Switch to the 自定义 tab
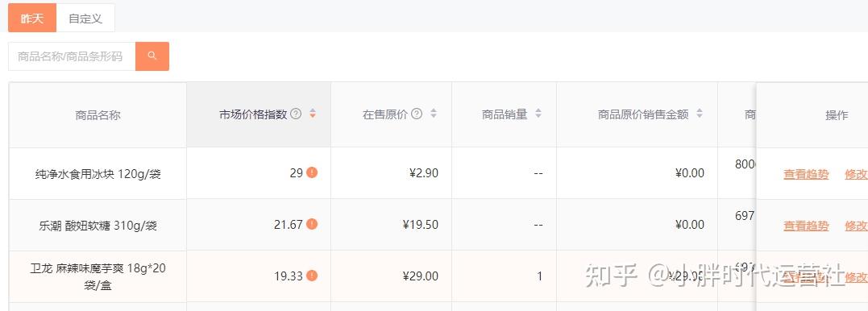 coord(85,19)
